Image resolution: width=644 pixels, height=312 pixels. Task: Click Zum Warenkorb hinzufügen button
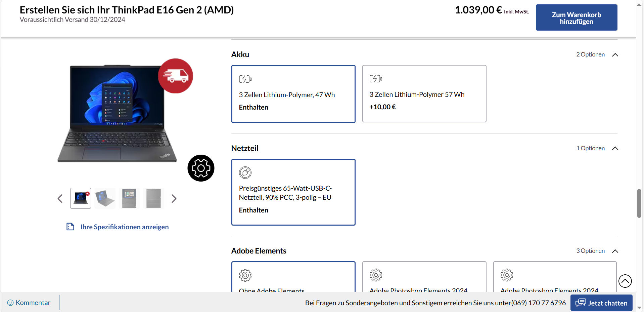click(576, 18)
